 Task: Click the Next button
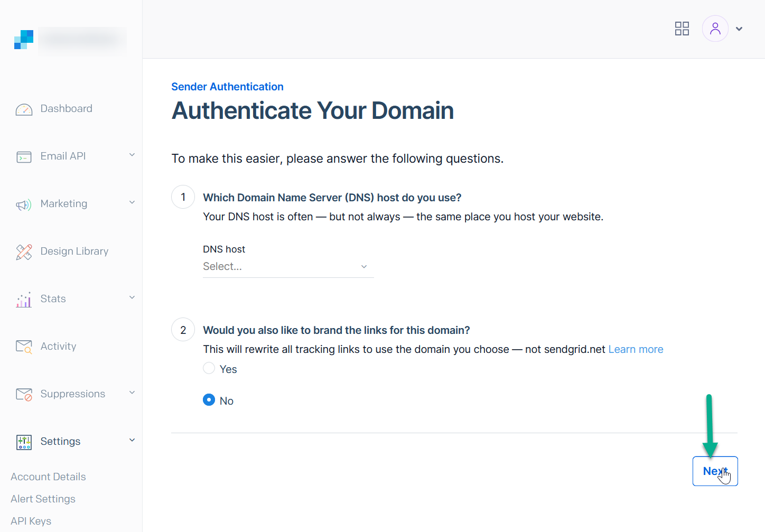715,471
